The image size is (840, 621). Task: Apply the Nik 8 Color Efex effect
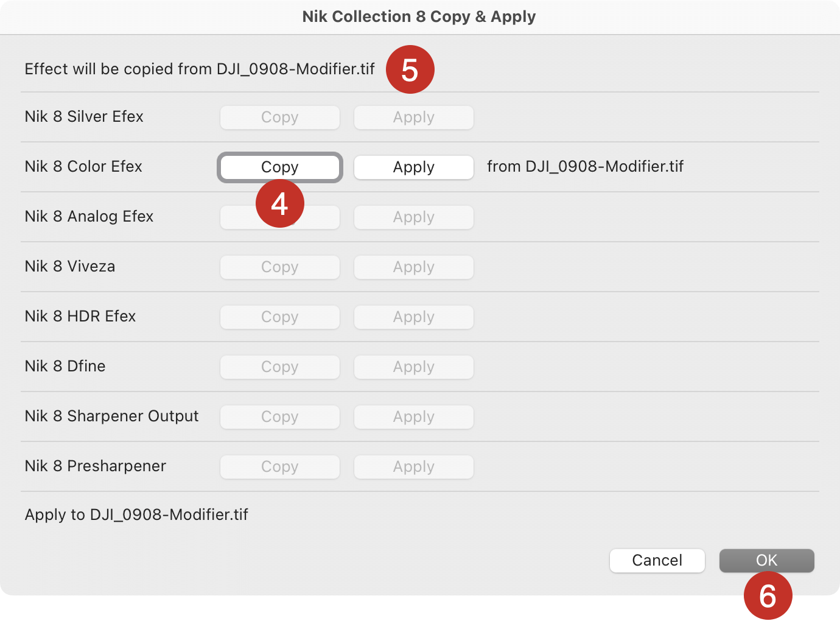(x=414, y=167)
